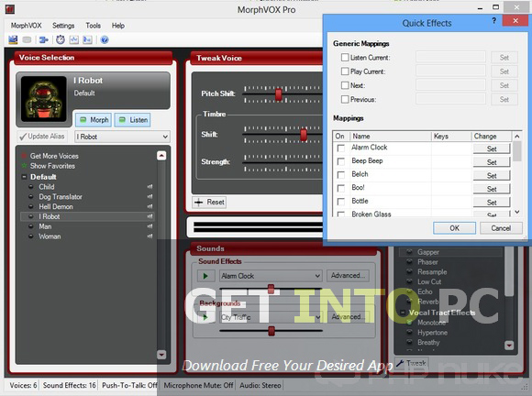The width and height of the screenshot is (532, 396).
Task: Toggle the Phaser effect indicator
Action: coord(409,262)
